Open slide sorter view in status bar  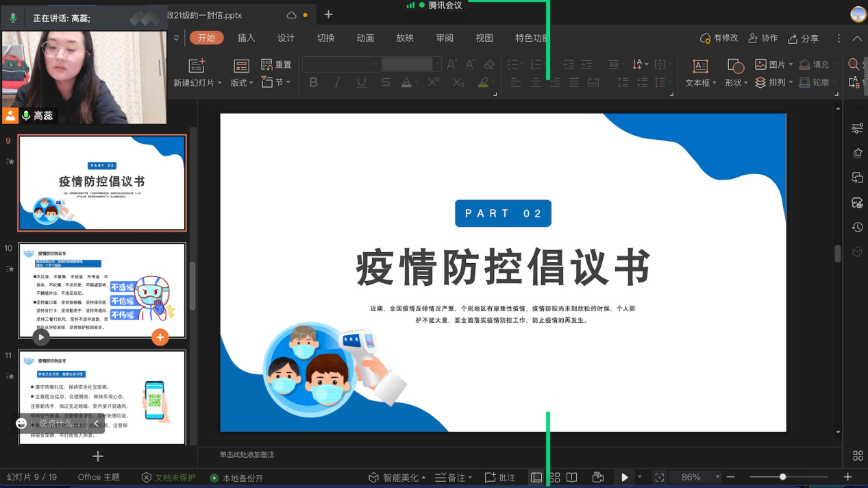(554, 477)
